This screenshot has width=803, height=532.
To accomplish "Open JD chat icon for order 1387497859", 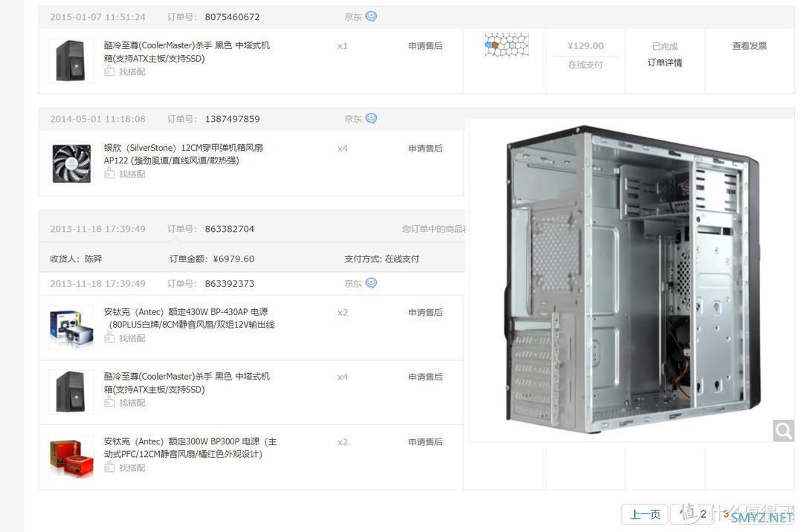I will coord(371,118).
